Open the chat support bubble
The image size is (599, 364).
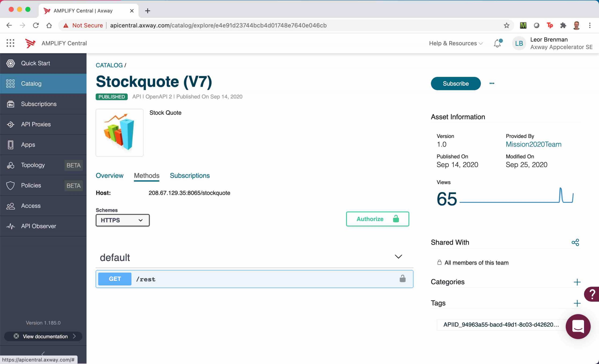pyautogui.click(x=578, y=326)
